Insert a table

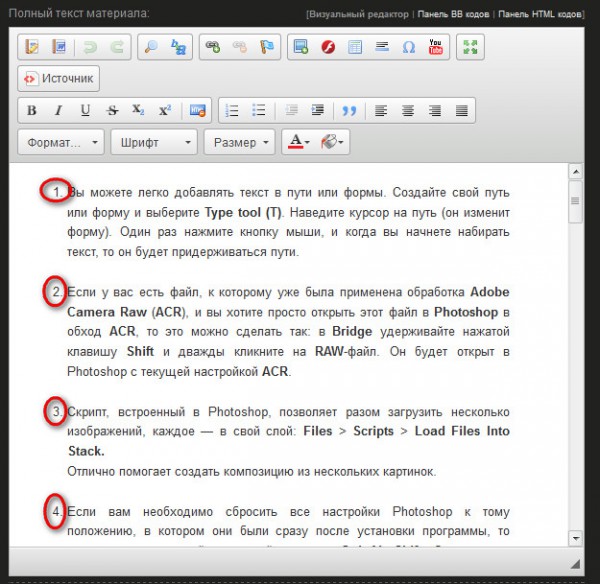tap(355, 47)
